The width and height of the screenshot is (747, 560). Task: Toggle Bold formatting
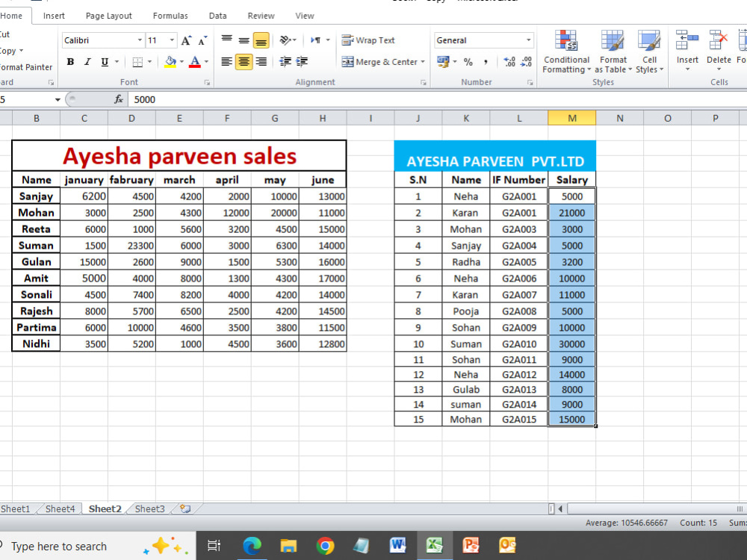tap(70, 62)
